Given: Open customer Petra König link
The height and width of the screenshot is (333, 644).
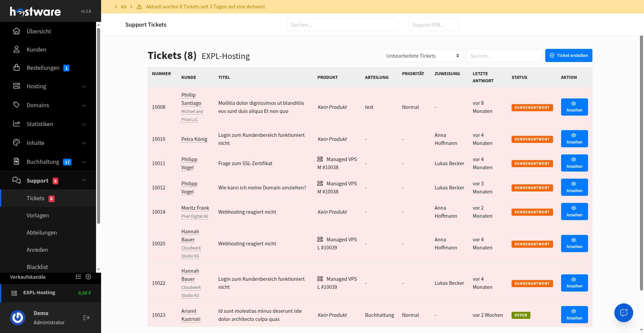Looking at the screenshot, I should [x=194, y=139].
